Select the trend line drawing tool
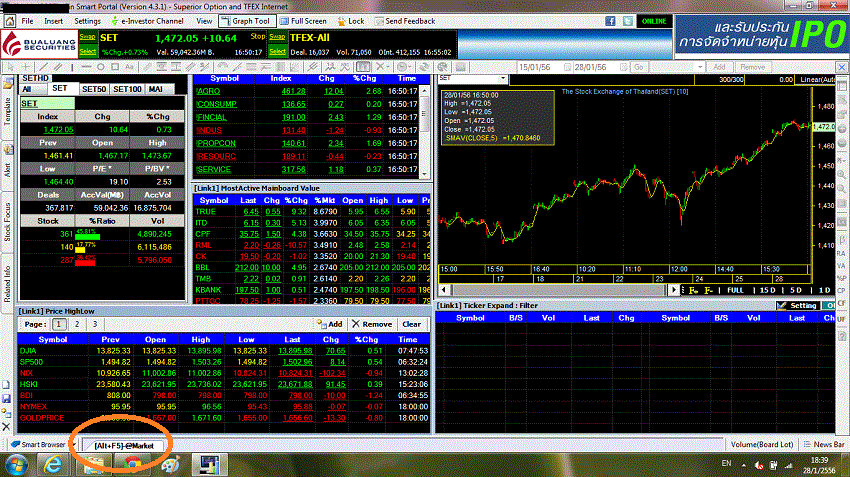 click(44, 67)
